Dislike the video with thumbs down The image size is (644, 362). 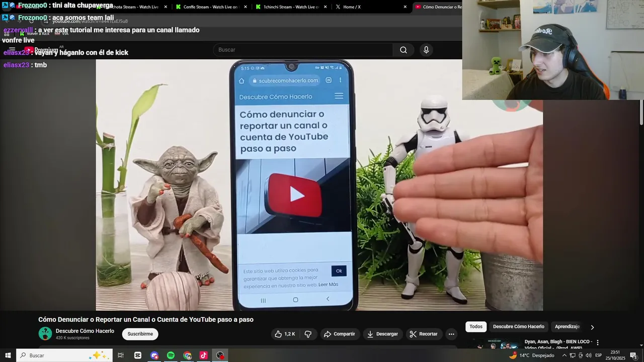point(308,334)
